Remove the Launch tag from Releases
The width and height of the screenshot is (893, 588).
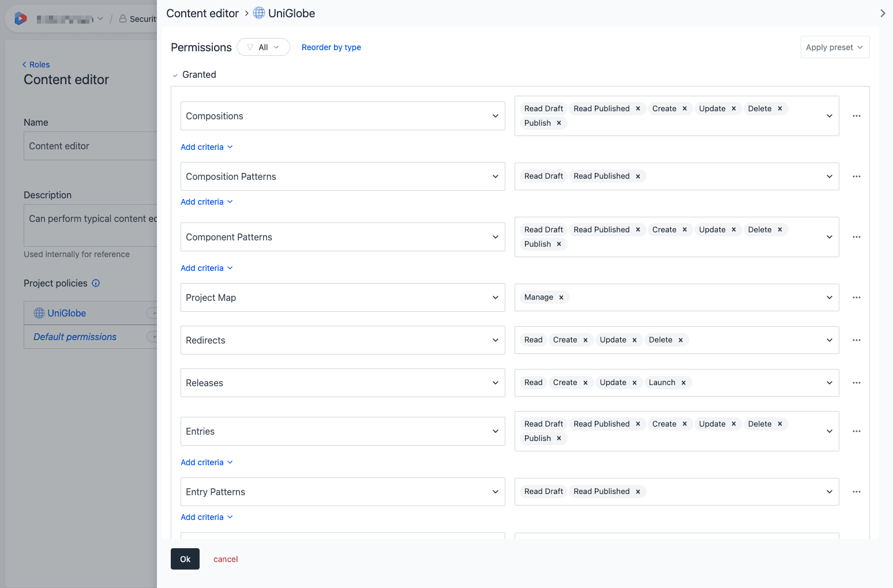pyautogui.click(x=684, y=383)
